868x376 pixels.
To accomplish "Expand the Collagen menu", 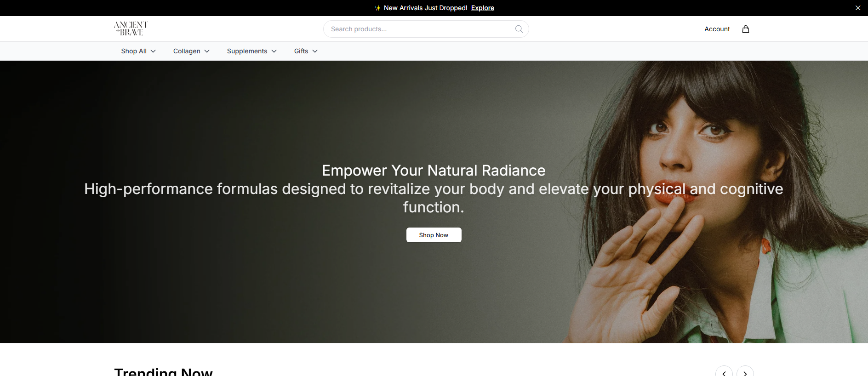I will [191, 51].
